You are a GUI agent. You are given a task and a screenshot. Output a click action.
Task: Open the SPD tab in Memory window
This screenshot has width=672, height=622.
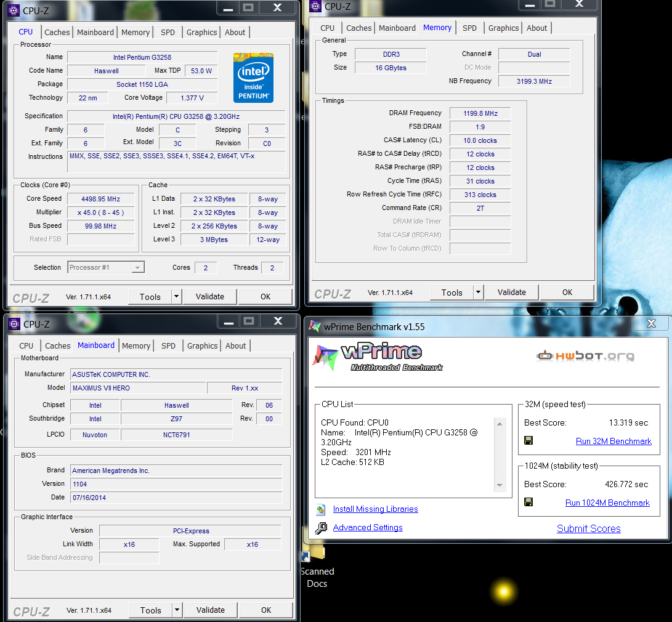point(469,28)
